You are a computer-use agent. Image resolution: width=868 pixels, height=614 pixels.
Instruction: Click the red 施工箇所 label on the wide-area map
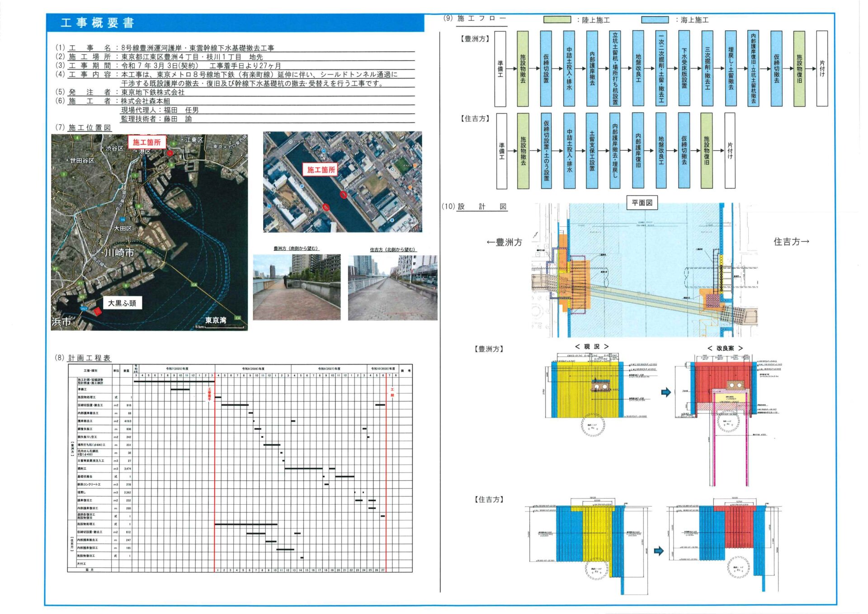(x=146, y=142)
